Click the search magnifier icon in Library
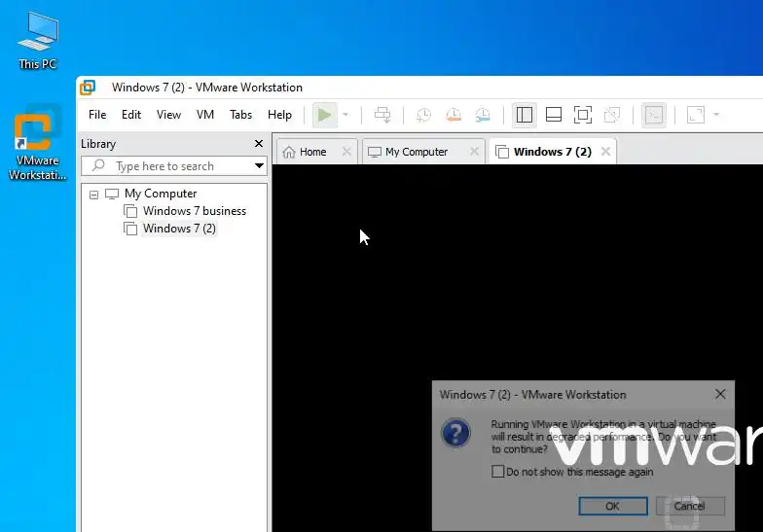763x532 pixels. tap(98, 165)
